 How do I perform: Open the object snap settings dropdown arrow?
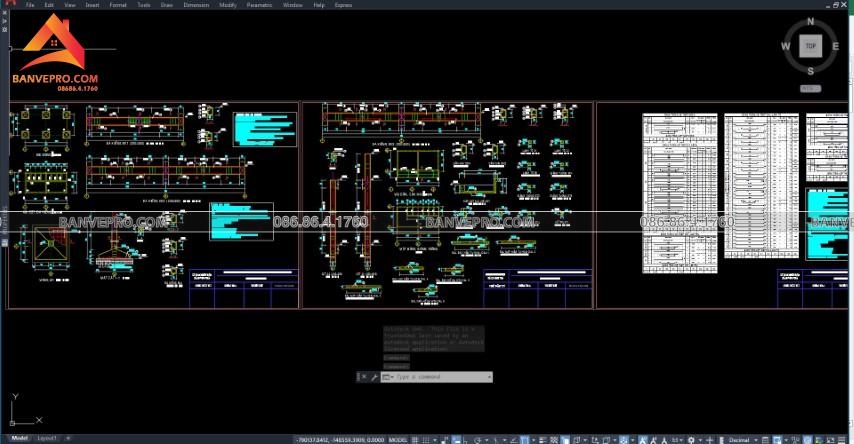[534, 439]
